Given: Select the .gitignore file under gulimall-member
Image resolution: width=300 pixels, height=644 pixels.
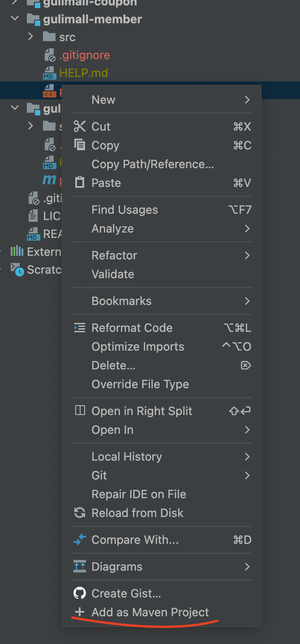Looking at the screenshot, I should pos(84,55).
